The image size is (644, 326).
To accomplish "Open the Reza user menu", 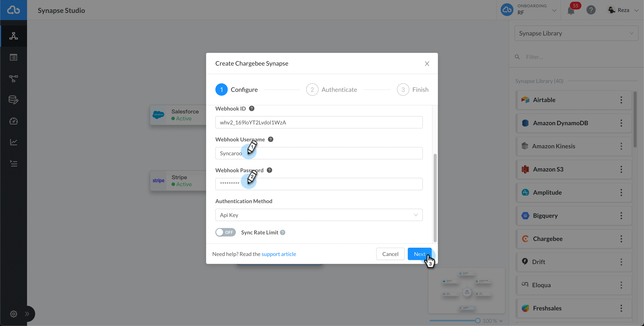I will point(623,10).
